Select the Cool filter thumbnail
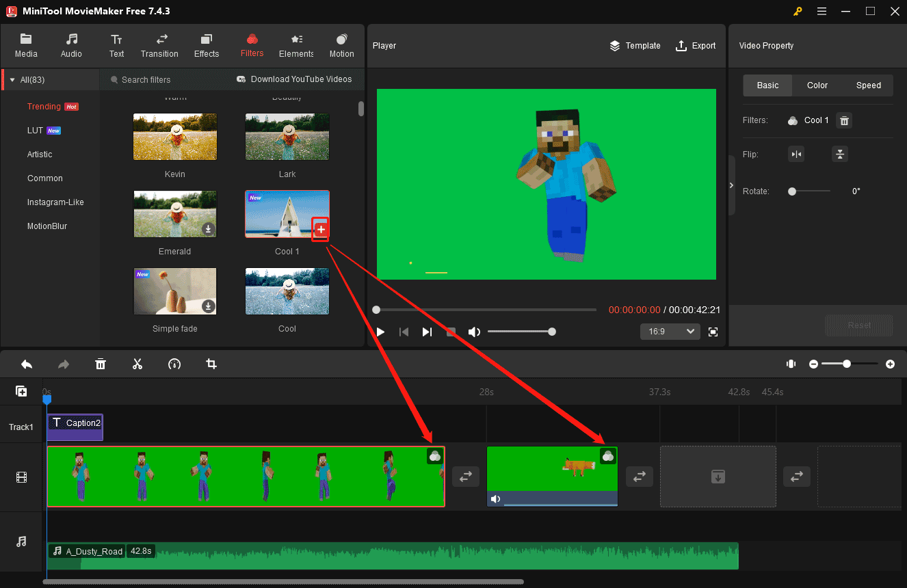The image size is (907, 588). (x=287, y=291)
